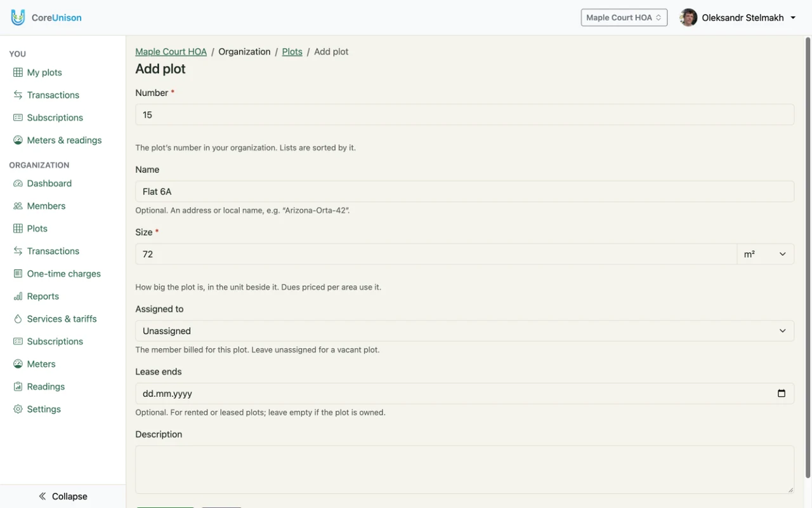
Task: Open the calendar picker in Lease ends
Action: pos(782,394)
